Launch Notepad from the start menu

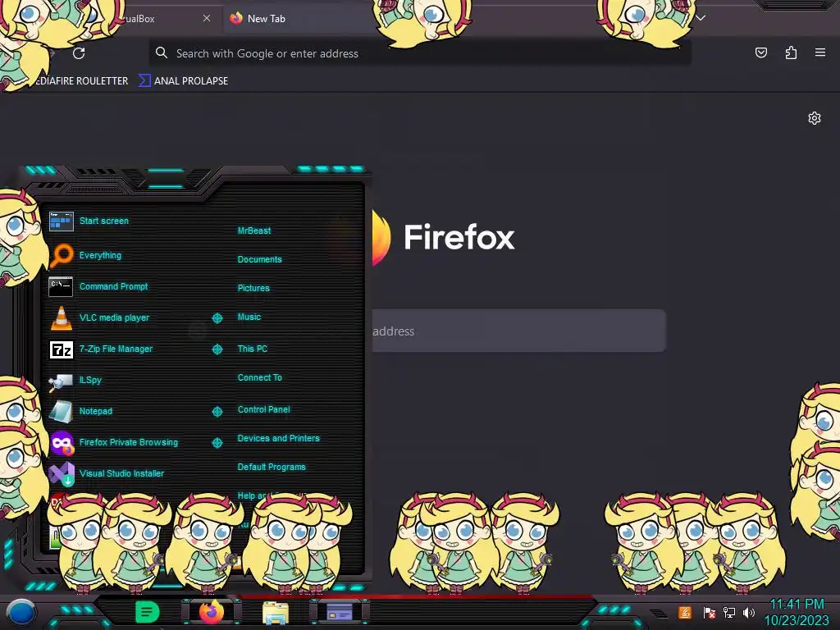pyautogui.click(x=95, y=412)
